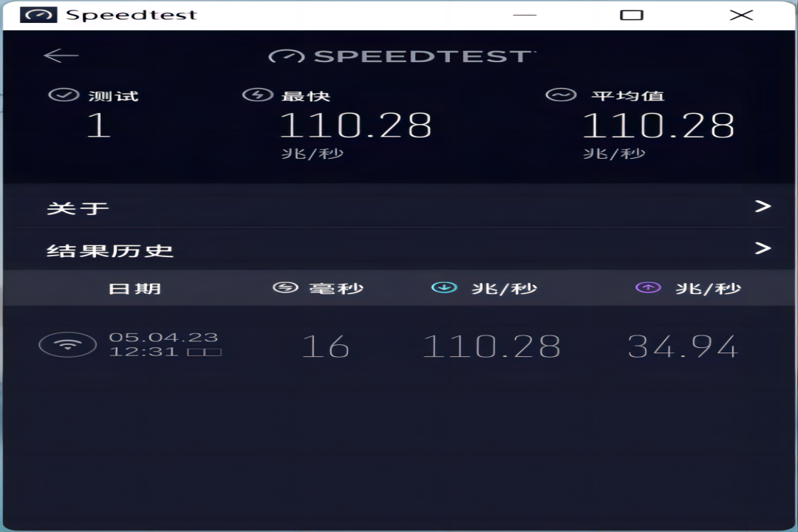
Task: Click the back arrow to return
Action: pos(61,55)
